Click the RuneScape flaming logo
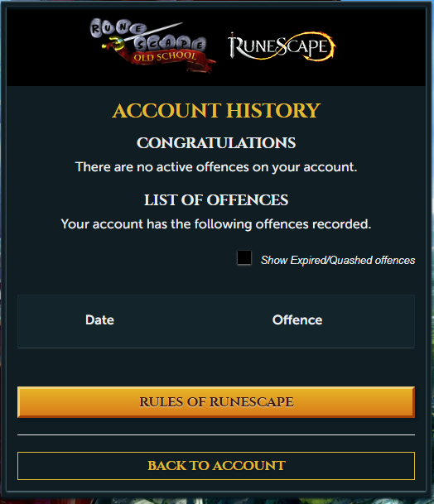This screenshot has height=504, width=434. (x=281, y=46)
